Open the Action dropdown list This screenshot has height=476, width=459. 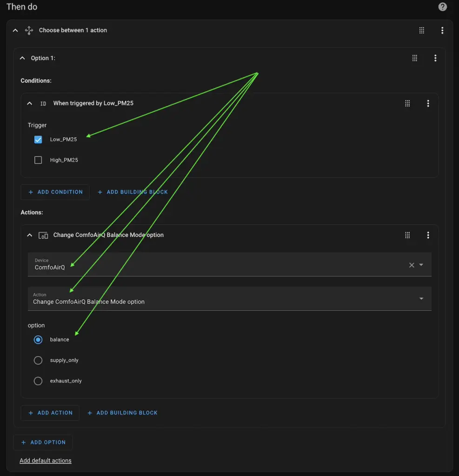[x=421, y=298]
